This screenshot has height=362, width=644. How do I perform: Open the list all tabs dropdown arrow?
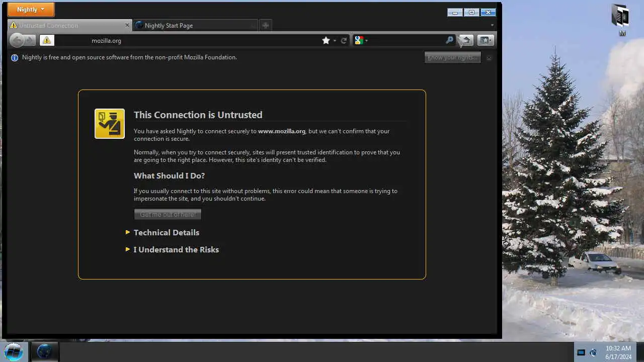coord(492,25)
